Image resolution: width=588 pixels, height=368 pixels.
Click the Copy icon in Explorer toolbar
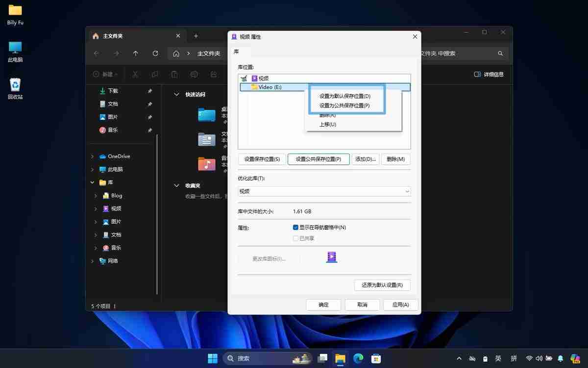pos(155,74)
